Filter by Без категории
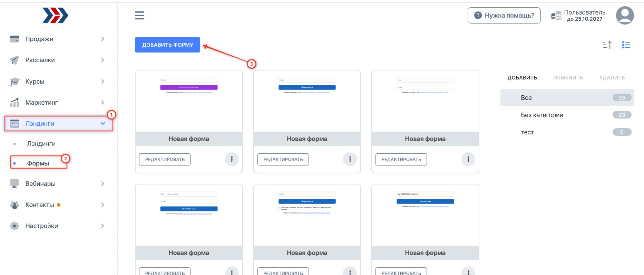 tap(567, 115)
